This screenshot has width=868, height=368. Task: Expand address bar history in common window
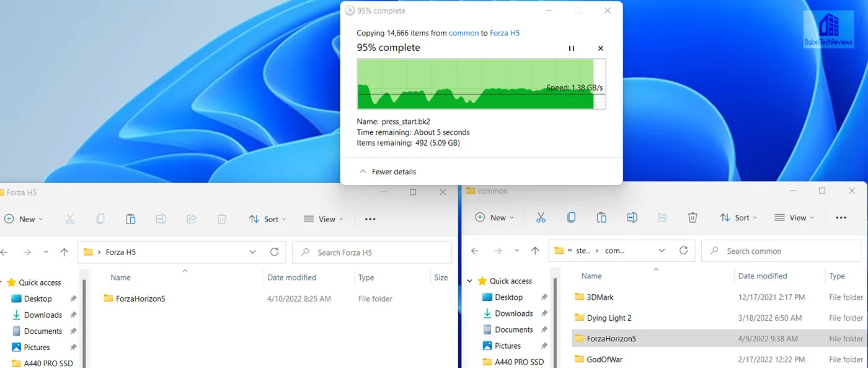click(x=662, y=251)
